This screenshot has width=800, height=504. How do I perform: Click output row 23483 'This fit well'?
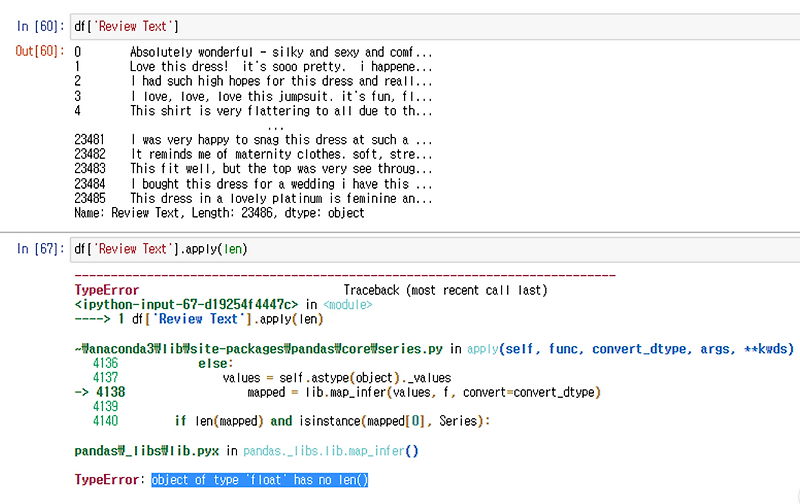(x=253, y=169)
